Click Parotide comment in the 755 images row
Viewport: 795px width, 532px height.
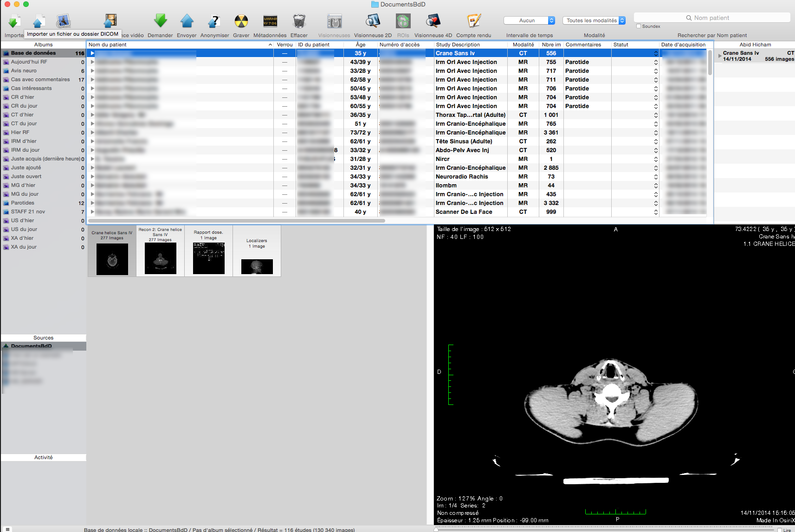click(577, 62)
